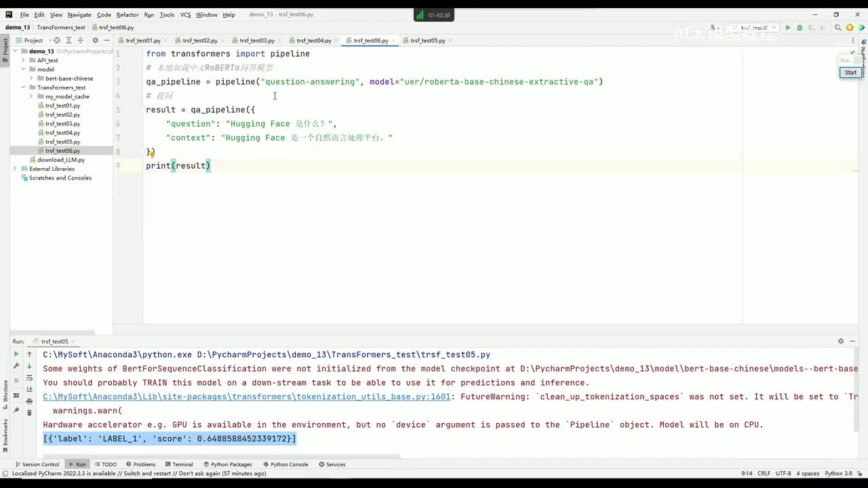Open the Terminal tool window
868x488 pixels.
(178, 464)
